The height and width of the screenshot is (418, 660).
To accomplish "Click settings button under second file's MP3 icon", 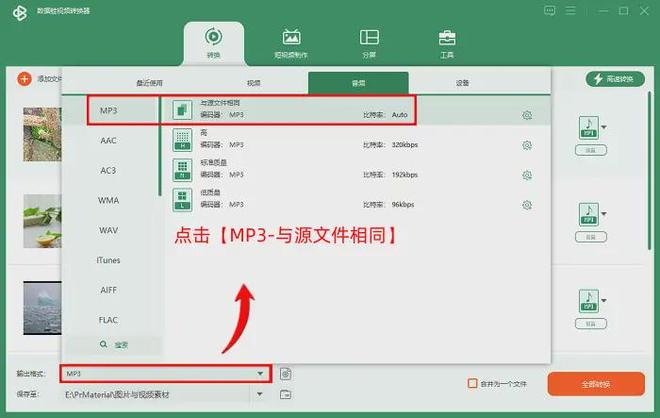I will tap(591, 237).
